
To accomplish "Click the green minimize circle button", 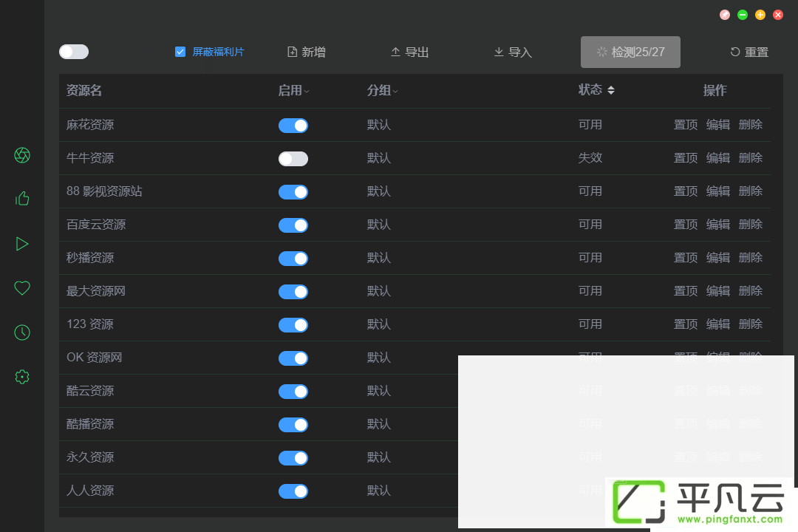I will coord(743,15).
